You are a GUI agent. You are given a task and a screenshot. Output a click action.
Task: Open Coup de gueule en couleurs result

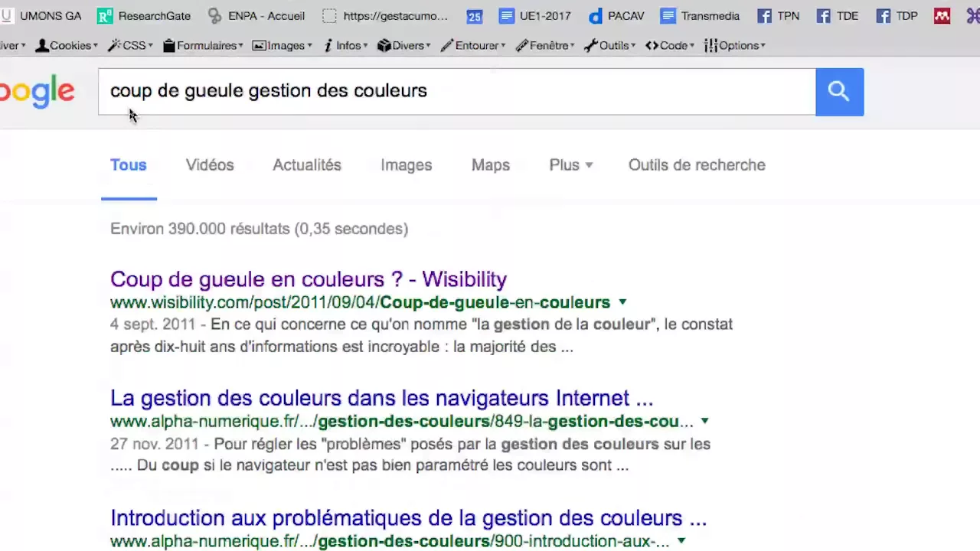pyautogui.click(x=309, y=279)
